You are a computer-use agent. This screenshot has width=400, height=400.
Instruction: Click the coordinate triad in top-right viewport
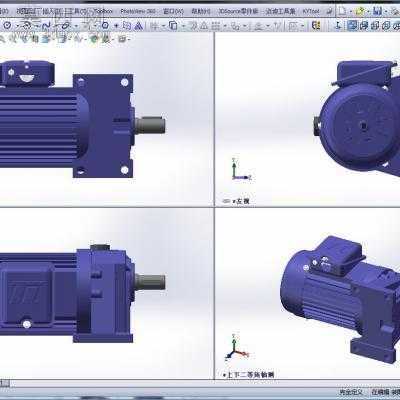click(241, 169)
